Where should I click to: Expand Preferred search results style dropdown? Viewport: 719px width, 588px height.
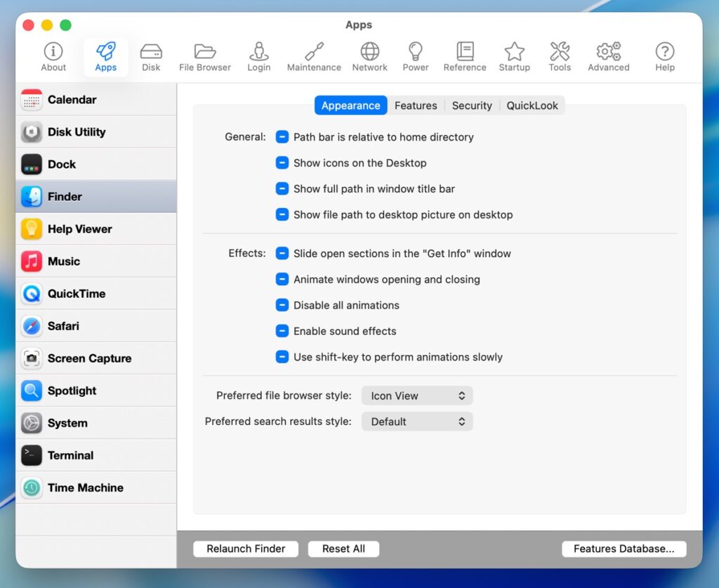[x=417, y=422]
